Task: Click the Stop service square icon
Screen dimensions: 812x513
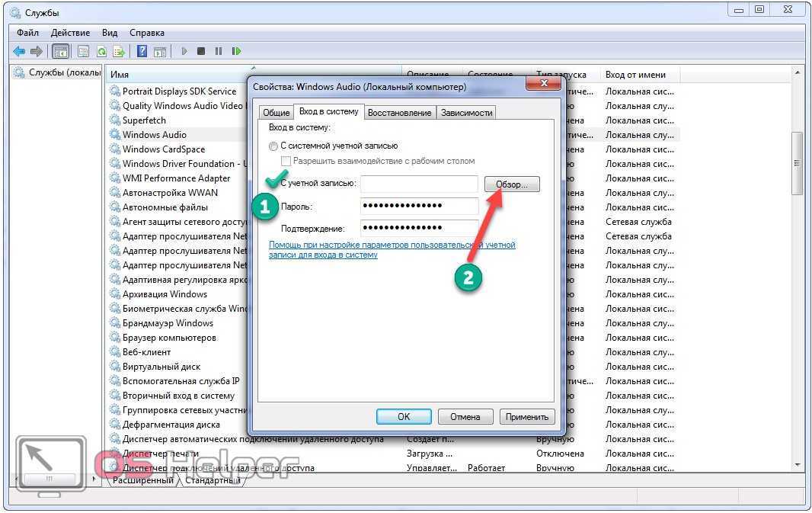Action: tap(201, 51)
